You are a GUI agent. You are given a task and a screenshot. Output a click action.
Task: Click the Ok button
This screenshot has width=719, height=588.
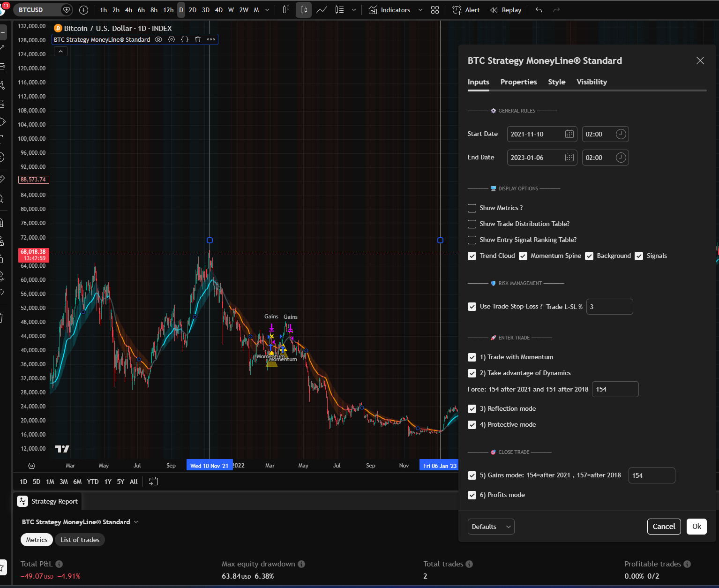pyautogui.click(x=697, y=527)
